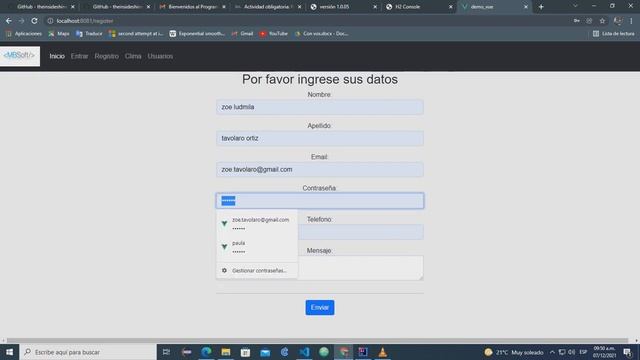Open the Chrome profile avatar
Viewport: 640px width, 360px height.
click(x=618, y=21)
